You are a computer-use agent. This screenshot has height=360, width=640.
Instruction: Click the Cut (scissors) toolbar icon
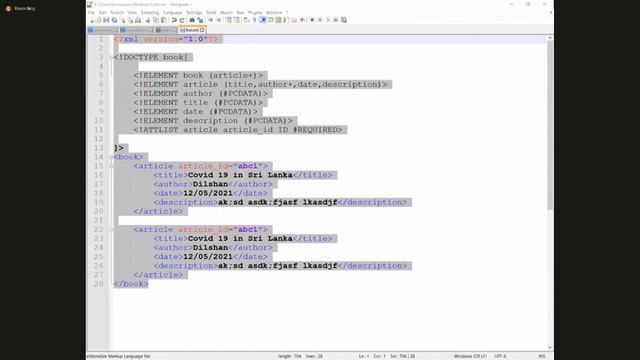pos(148,20)
